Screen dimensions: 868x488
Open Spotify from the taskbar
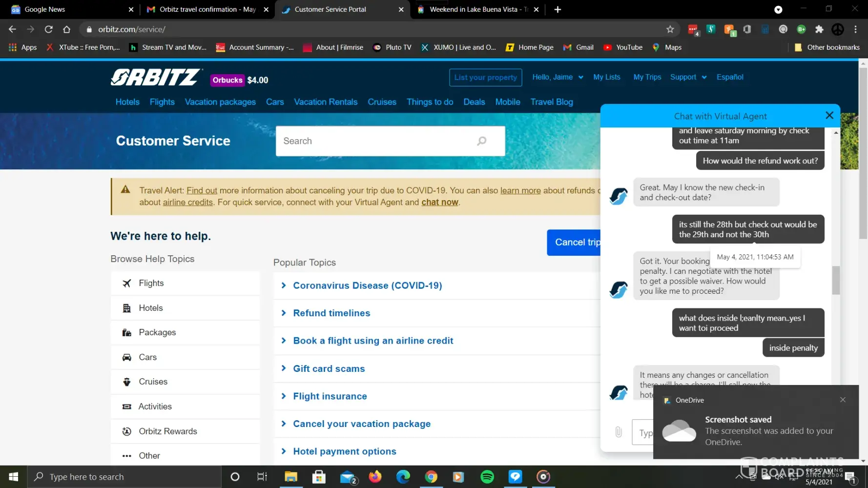click(x=487, y=477)
